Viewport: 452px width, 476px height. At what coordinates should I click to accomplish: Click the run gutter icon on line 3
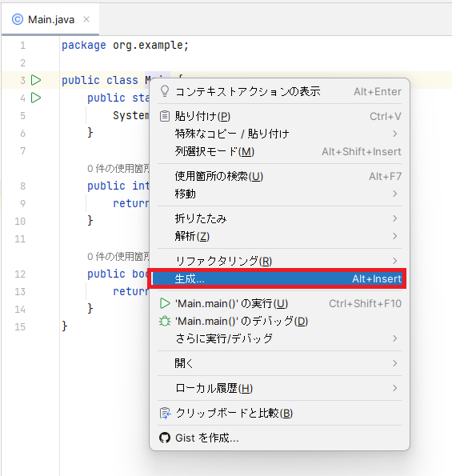[x=36, y=80]
